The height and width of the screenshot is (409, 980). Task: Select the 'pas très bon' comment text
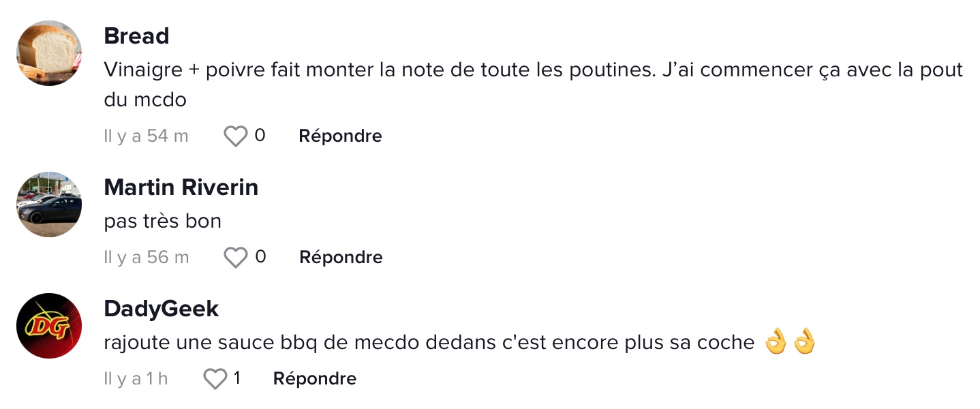162,222
